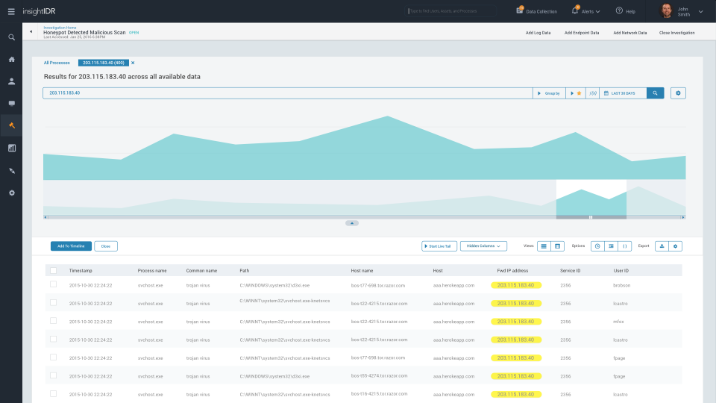The width and height of the screenshot is (716, 403).
Task: Open the Last 24 Days time range picker
Action: tap(622, 93)
